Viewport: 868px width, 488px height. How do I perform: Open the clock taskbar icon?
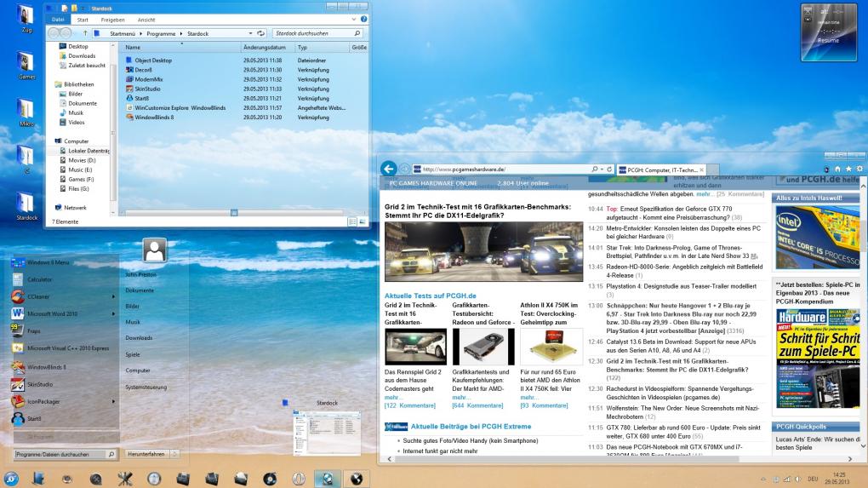pos(154,479)
